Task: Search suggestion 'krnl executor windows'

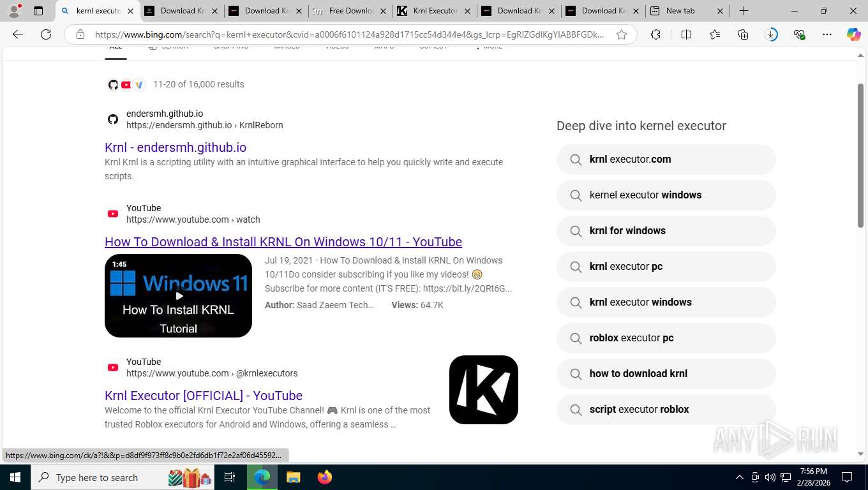Action: click(x=666, y=302)
